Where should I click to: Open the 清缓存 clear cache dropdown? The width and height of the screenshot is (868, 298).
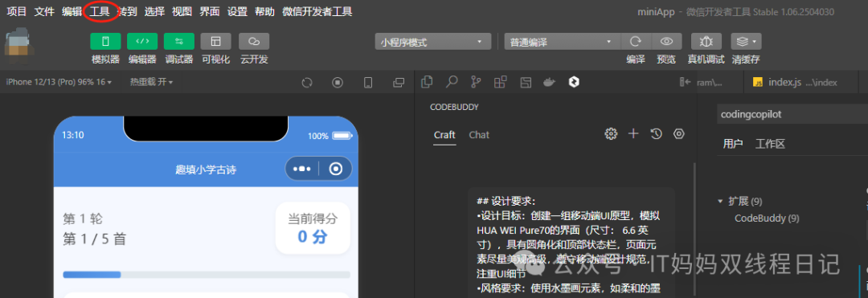click(746, 42)
